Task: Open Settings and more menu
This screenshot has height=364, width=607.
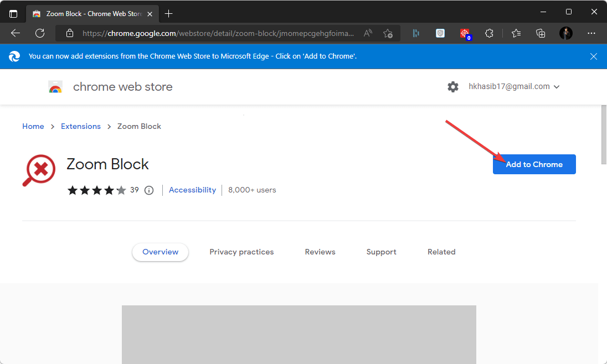Action: (591, 33)
